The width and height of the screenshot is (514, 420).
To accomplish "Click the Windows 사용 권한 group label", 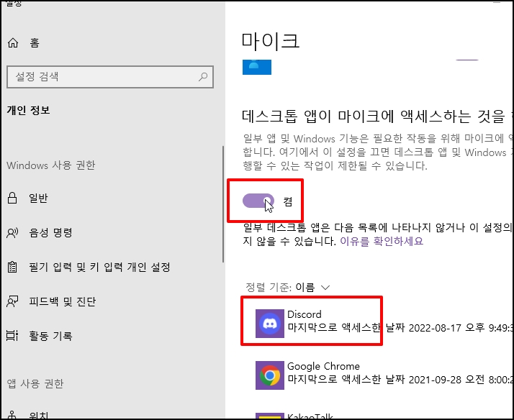I will point(51,165).
